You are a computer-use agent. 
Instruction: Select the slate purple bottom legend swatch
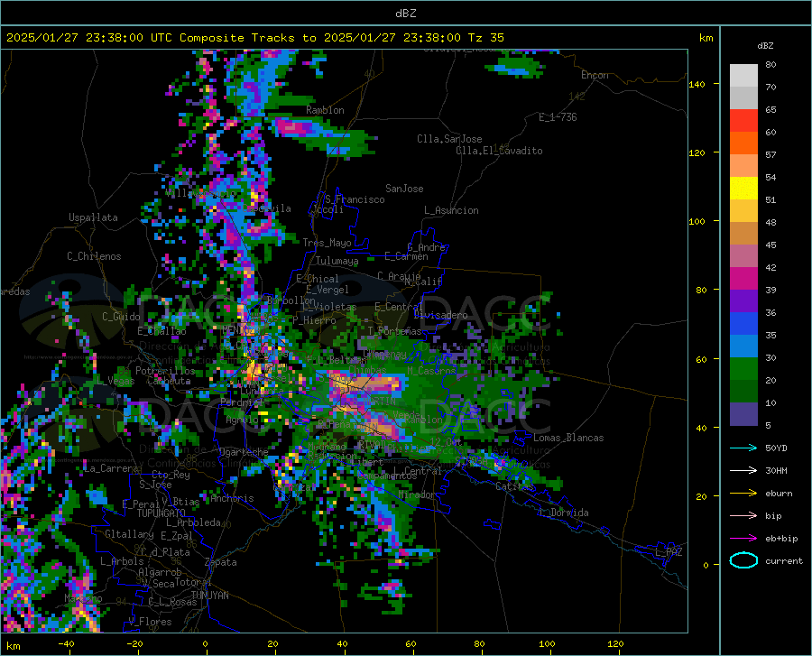tap(743, 414)
